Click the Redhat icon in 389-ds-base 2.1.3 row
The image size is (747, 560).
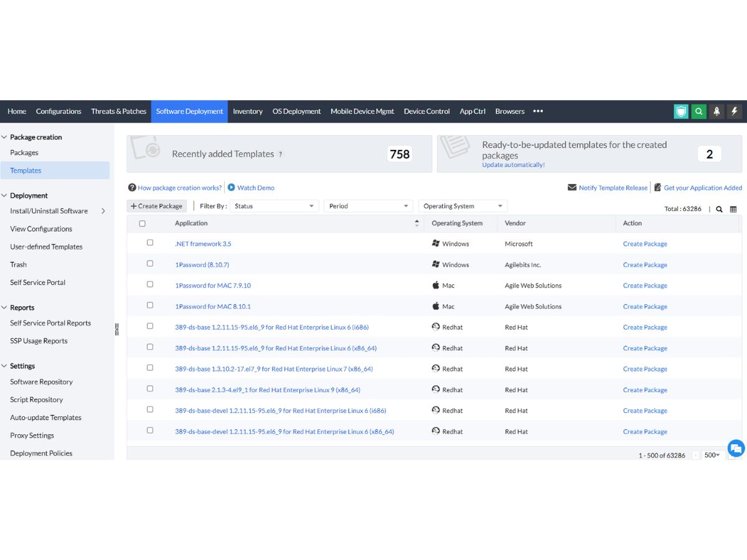(436, 390)
